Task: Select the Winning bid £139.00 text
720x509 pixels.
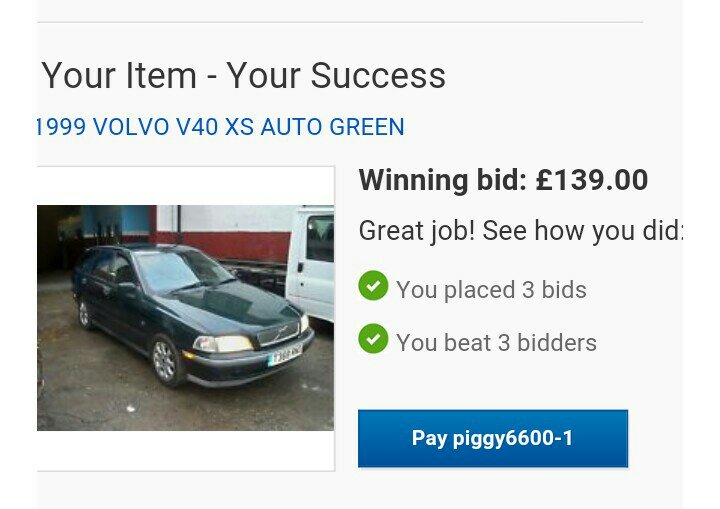Action: (x=503, y=180)
